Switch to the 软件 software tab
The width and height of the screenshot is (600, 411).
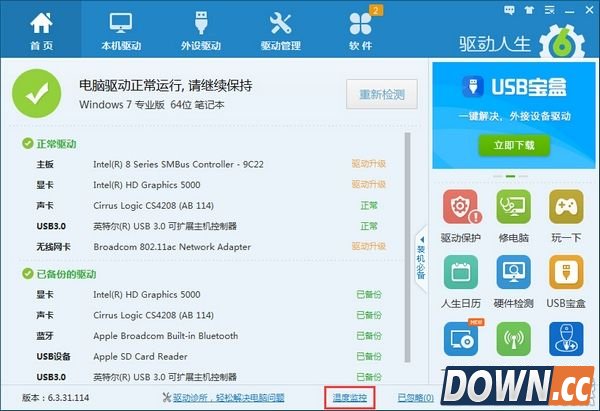pos(360,30)
